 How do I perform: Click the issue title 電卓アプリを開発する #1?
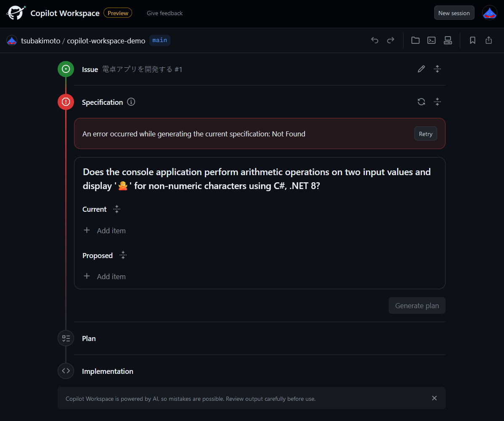(142, 69)
